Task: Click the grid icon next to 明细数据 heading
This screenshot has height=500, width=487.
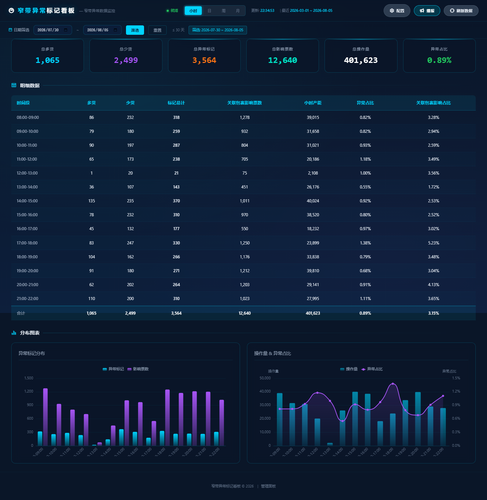Action: [14, 85]
